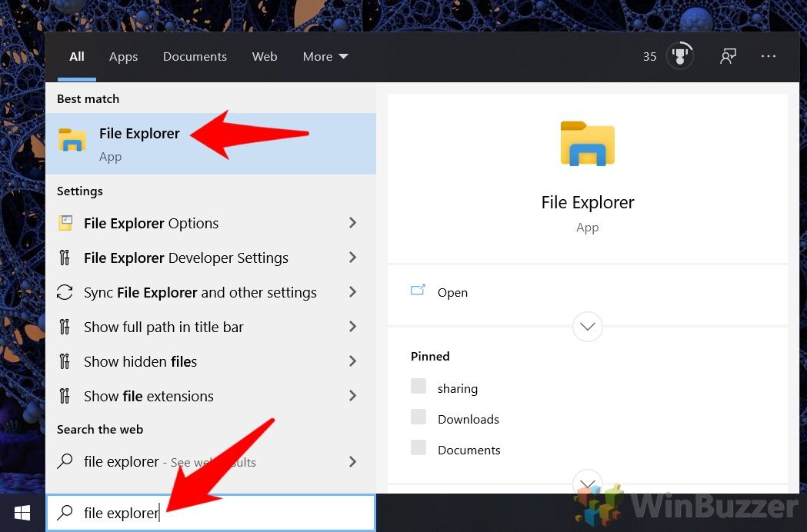
Task: Switch to the Apps tab
Action: tap(123, 57)
